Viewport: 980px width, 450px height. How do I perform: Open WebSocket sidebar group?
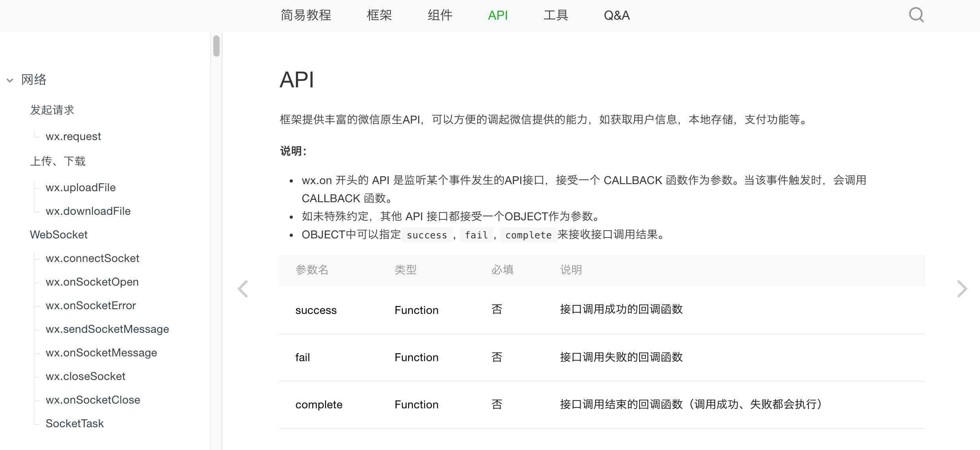[x=59, y=234]
